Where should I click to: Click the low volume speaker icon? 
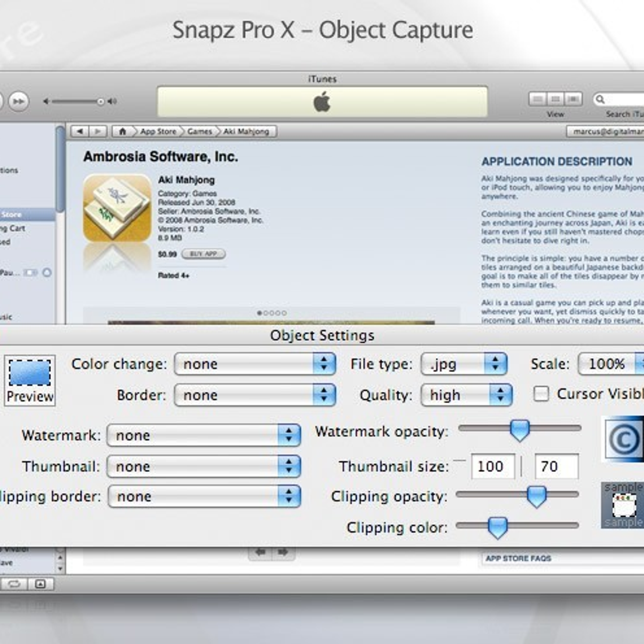46,101
